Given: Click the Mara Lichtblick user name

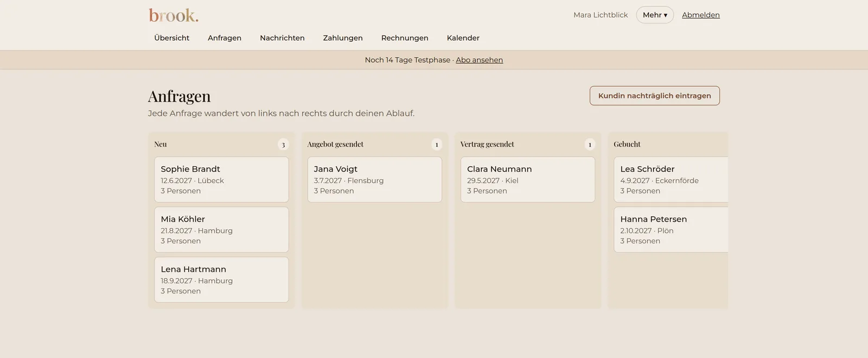Looking at the screenshot, I should tap(601, 15).
